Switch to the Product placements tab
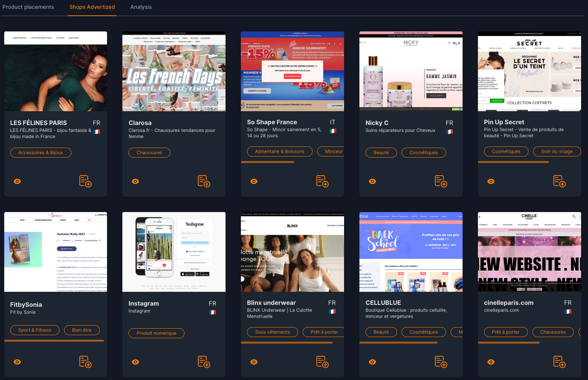 [x=28, y=7]
